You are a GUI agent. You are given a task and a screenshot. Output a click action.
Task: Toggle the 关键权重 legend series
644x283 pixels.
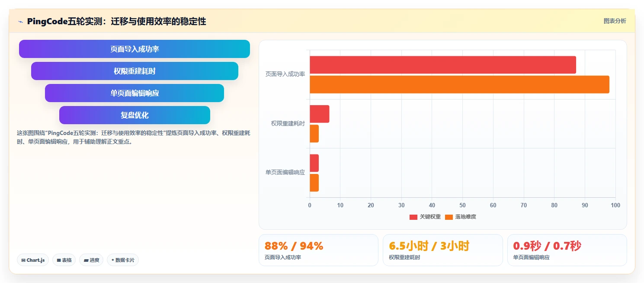[x=425, y=217]
